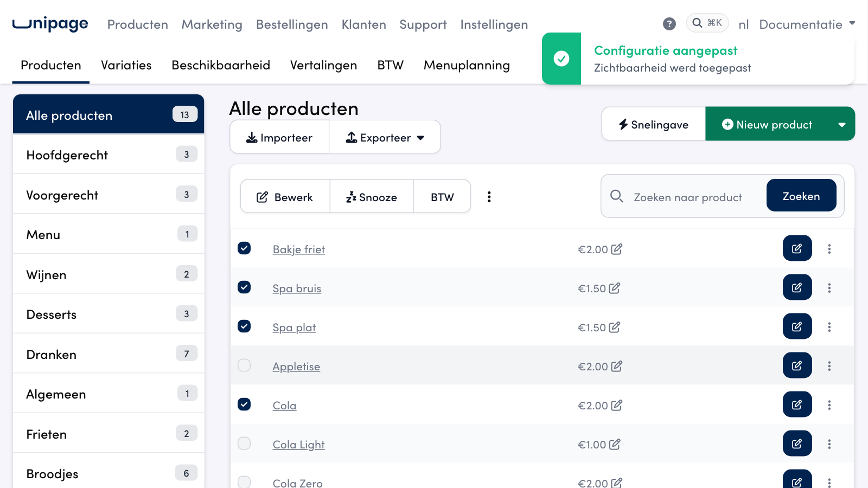Open the Bakje friet product link

[x=299, y=249]
